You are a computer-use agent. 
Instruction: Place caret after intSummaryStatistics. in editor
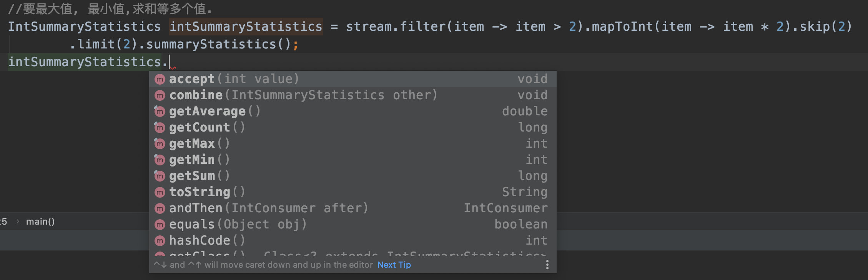coord(170,62)
